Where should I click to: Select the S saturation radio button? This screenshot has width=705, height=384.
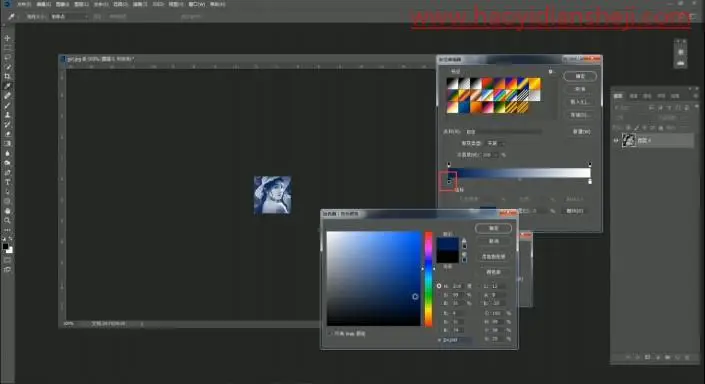(x=439, y=295)
